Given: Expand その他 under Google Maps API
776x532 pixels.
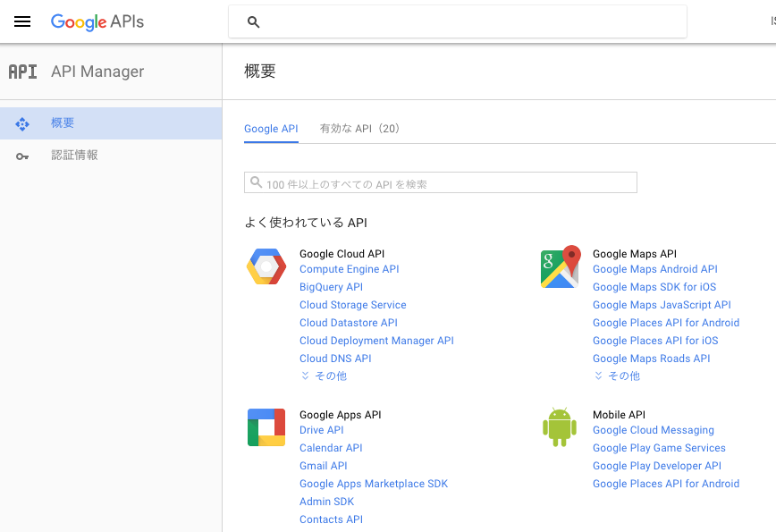Looking at the screenshot, I should pyautogui.click(x=616, y=376).
